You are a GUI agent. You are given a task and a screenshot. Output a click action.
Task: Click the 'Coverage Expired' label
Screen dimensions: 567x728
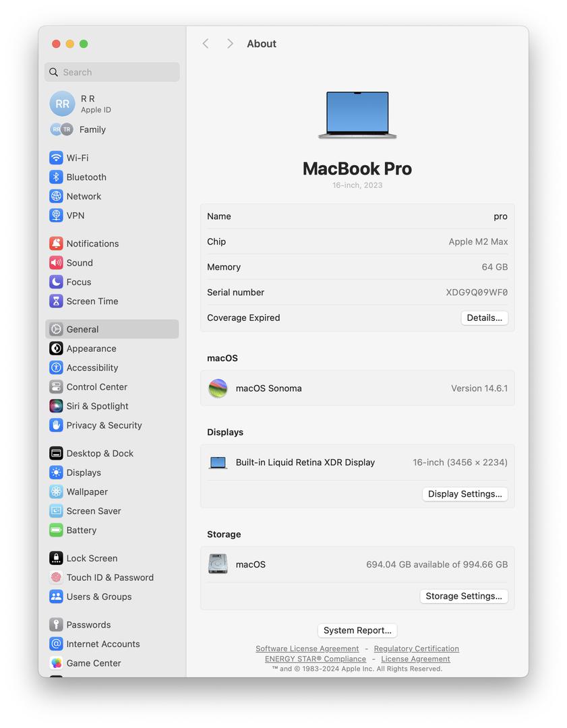pos(243,317)
